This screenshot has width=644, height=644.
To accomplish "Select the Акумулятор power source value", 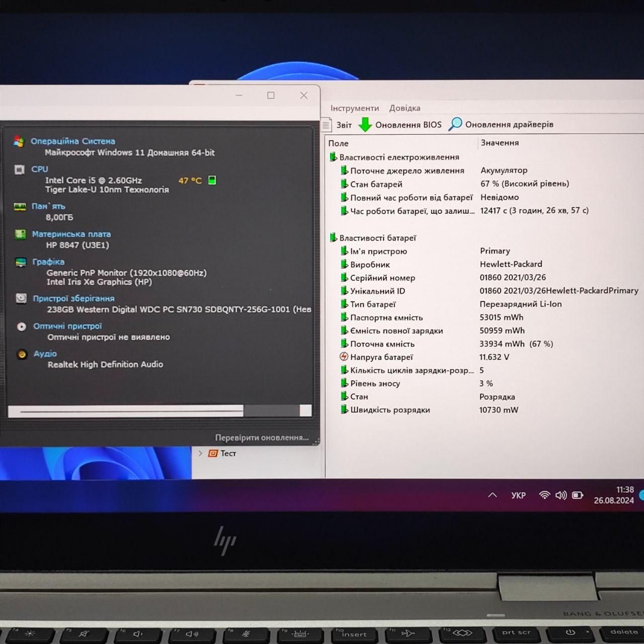I will click(x=504, y=171).
